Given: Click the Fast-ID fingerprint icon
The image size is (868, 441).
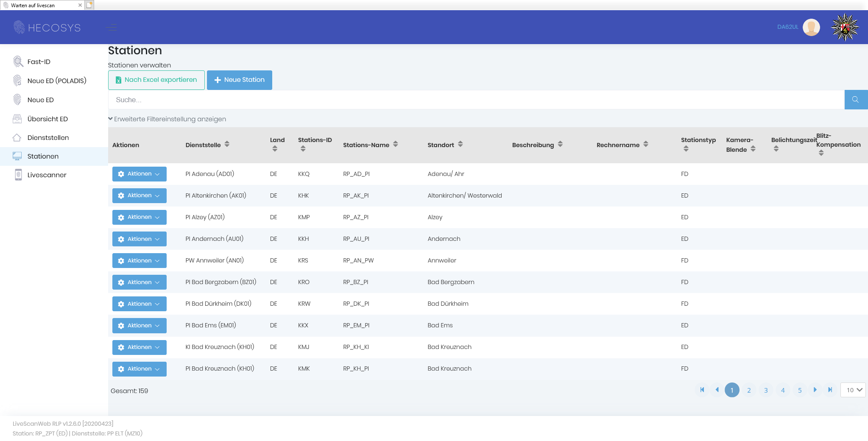Looking at the screenshot, I should (17, 61).
